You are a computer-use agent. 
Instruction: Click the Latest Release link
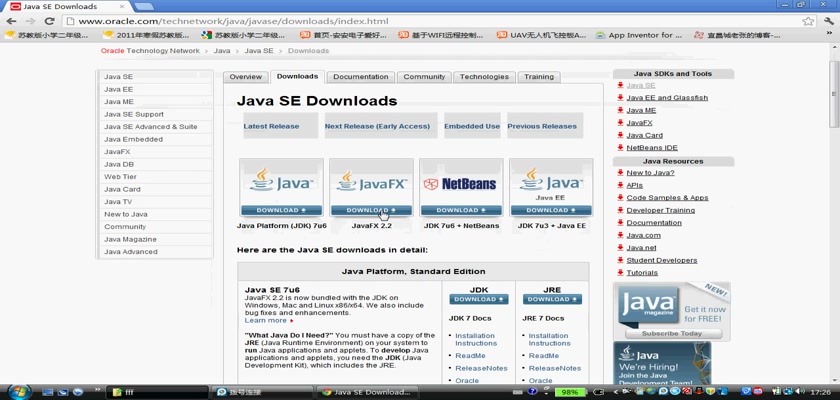coord(271,126)
